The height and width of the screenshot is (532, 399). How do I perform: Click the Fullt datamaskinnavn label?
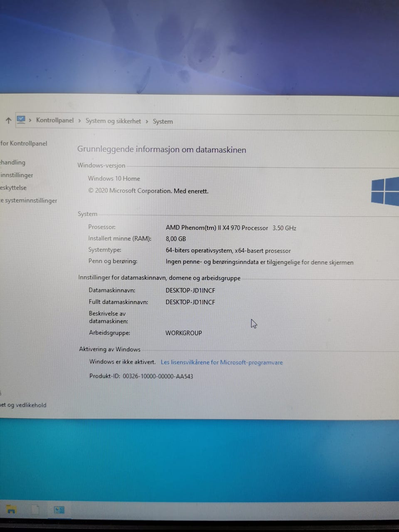pyautogui.click(x=118, y=302)
